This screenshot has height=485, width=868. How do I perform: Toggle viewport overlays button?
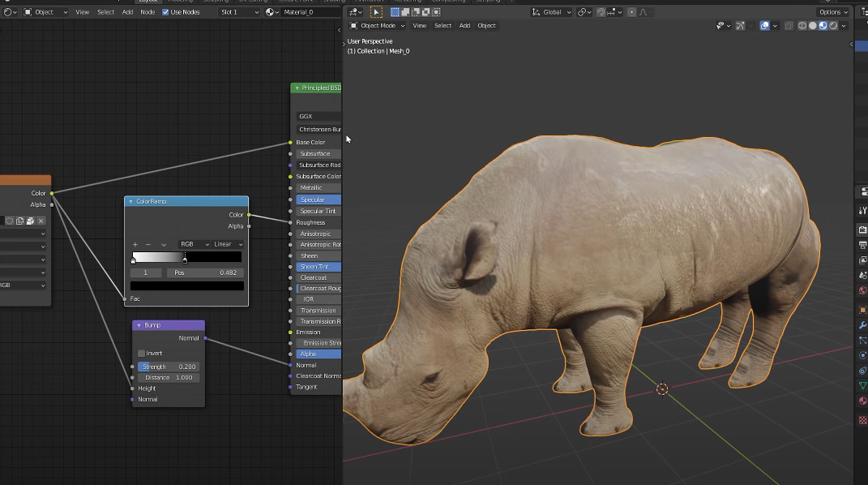[x=764, y=26]
